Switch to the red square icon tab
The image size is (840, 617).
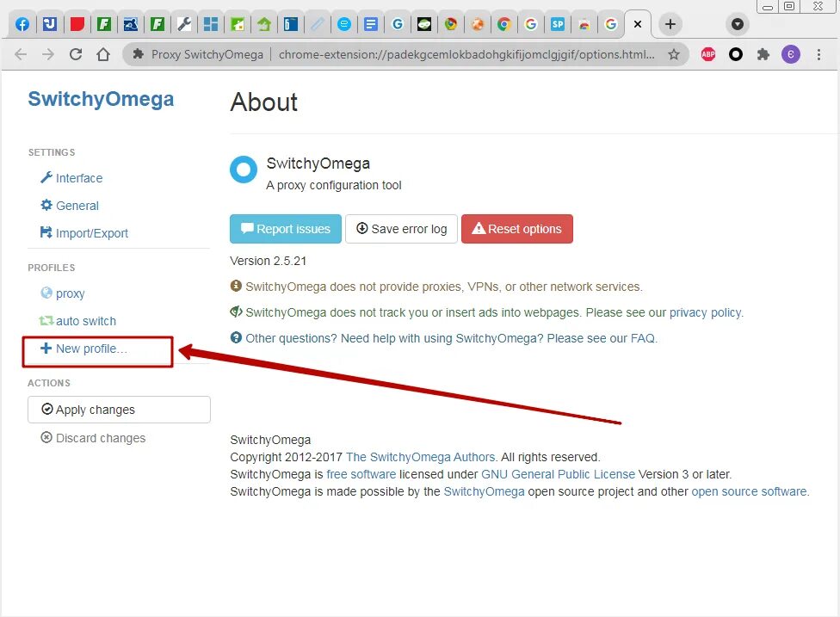pos(77,24)
